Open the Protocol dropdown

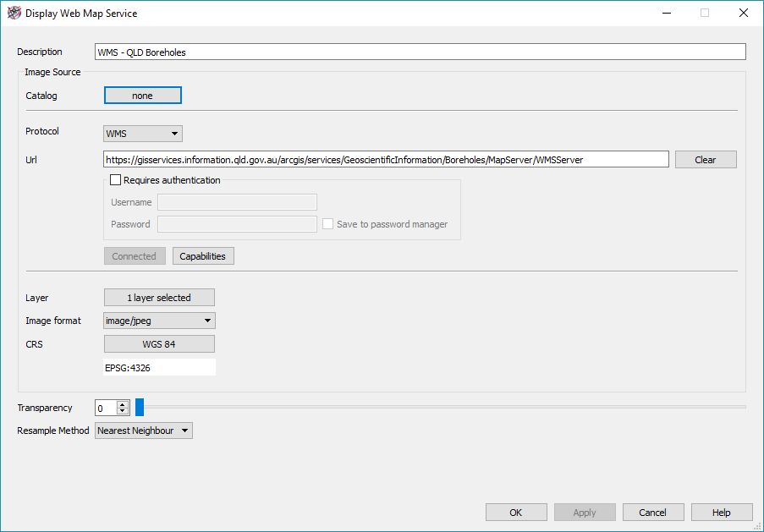tap(142, 134)
